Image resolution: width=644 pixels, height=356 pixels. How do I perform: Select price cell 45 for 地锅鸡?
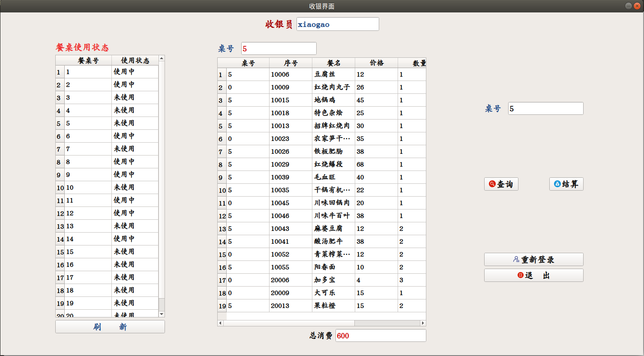(x=377, y=100)
